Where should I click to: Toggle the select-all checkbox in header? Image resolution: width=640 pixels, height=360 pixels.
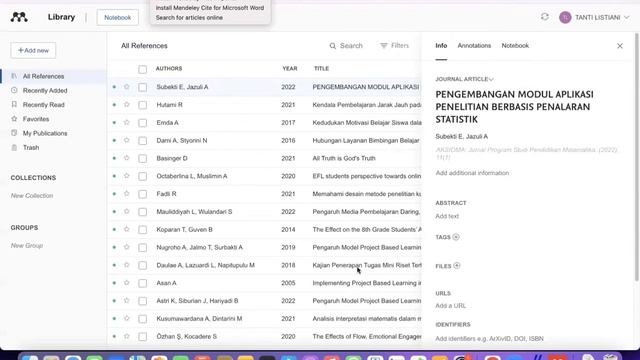[x=142, y=69]
